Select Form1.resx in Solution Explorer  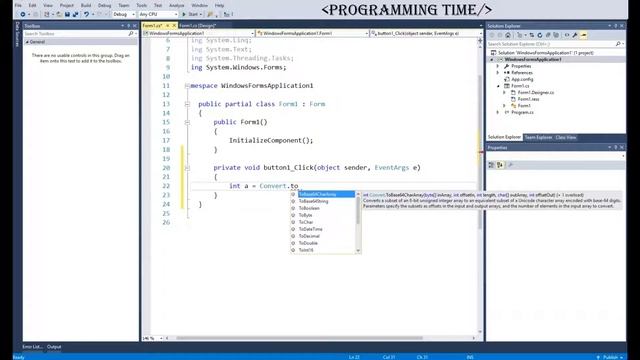(x=528, y=99)
